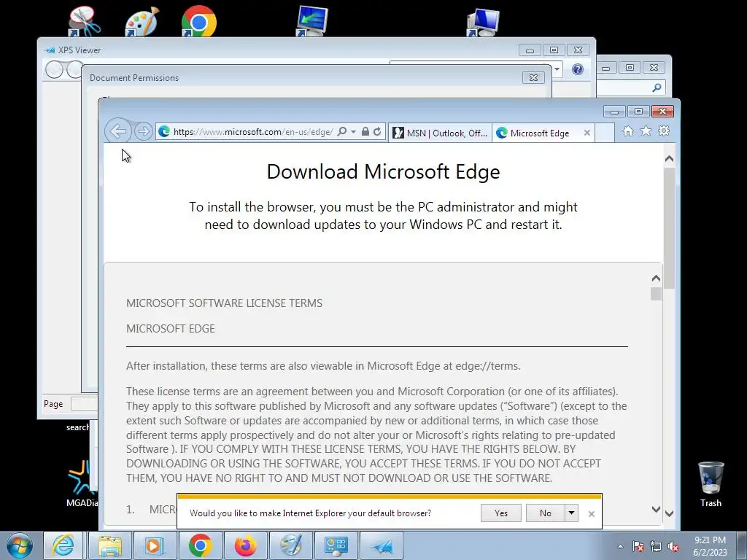Switch to MSN | Outlook tab
This screenshot has height=560, width=747.
tap(440, 133)
